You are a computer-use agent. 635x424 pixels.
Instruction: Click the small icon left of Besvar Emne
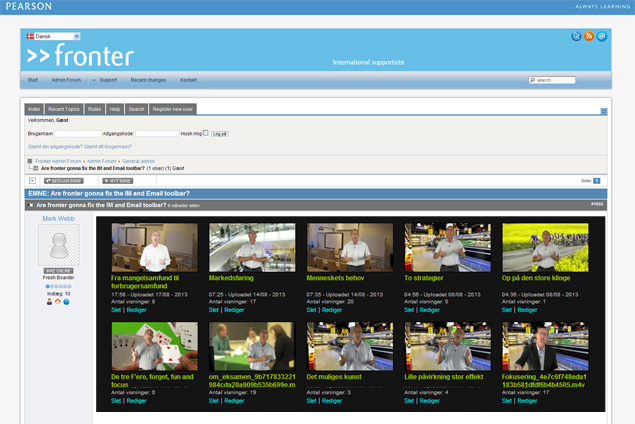tap(32, 181)
